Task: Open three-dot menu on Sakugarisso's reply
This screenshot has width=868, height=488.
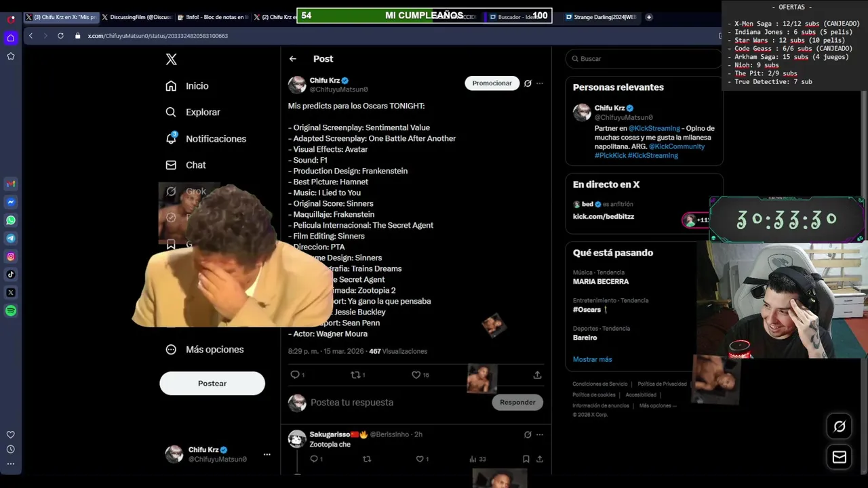Action: [x=540, y=434]
